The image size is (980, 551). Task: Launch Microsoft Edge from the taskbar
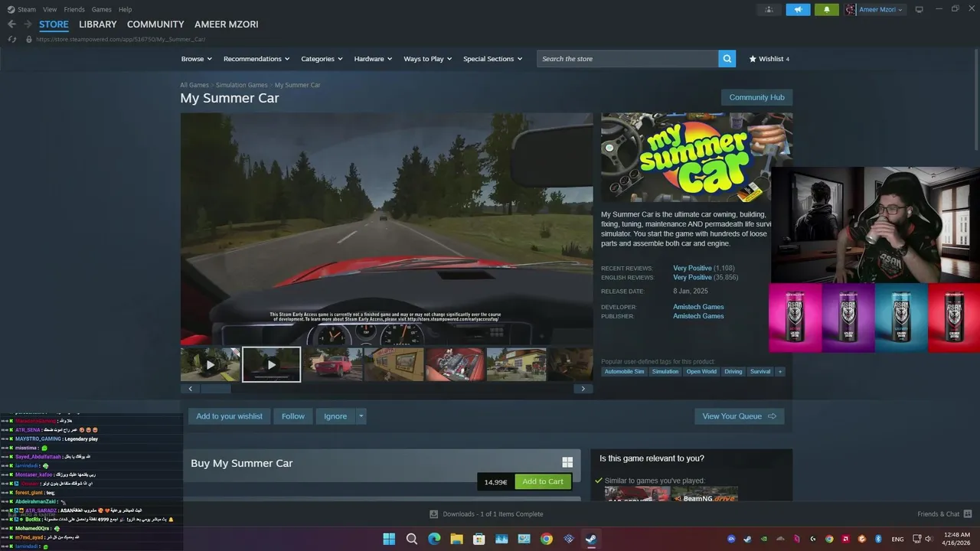(x=434, y=539)
